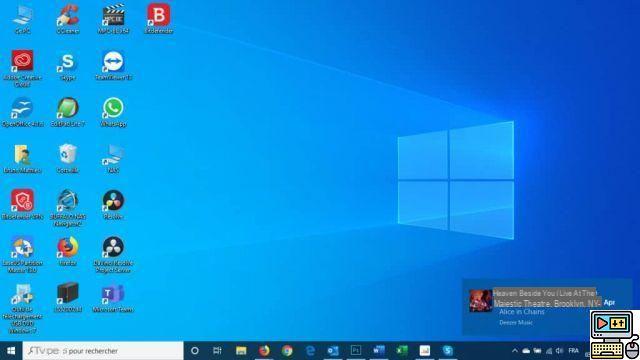Open the Recycle Bin (Corbeille)
Screen dimensions: 640x360
click(68, 158)
